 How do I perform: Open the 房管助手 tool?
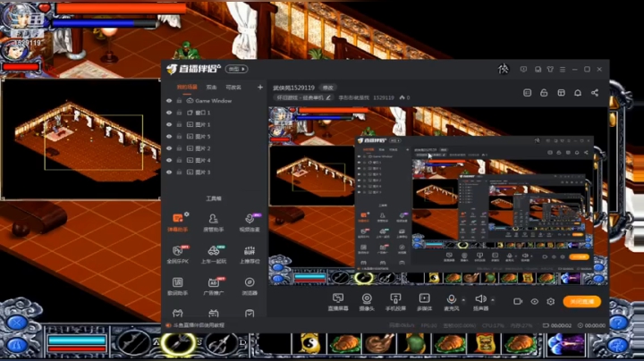click(x=213, y=222)
